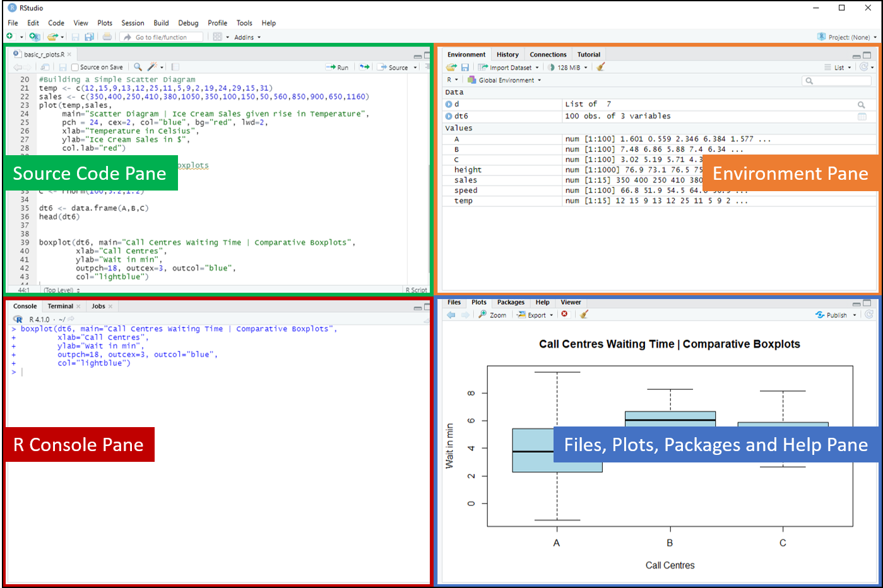Open the find/replace magnifier in editor toolbar
883x588 pixels.
click(138, 67)
